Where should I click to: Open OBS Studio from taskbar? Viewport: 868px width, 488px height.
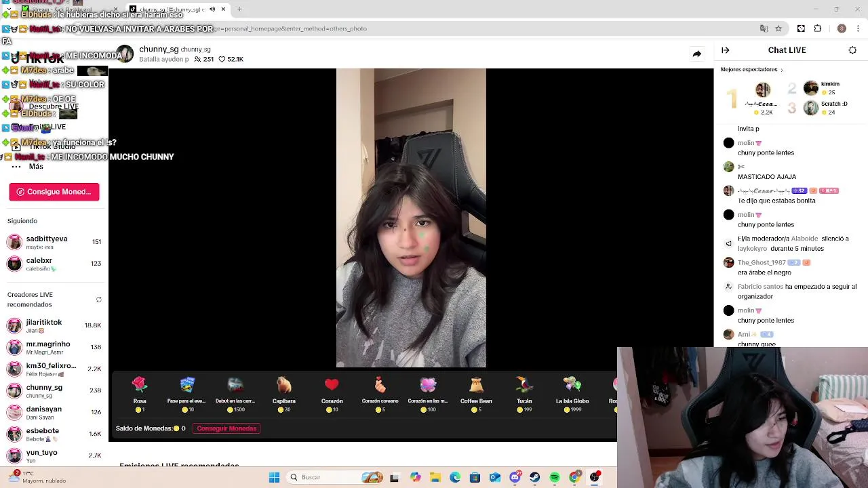click(x=595, y=477)
